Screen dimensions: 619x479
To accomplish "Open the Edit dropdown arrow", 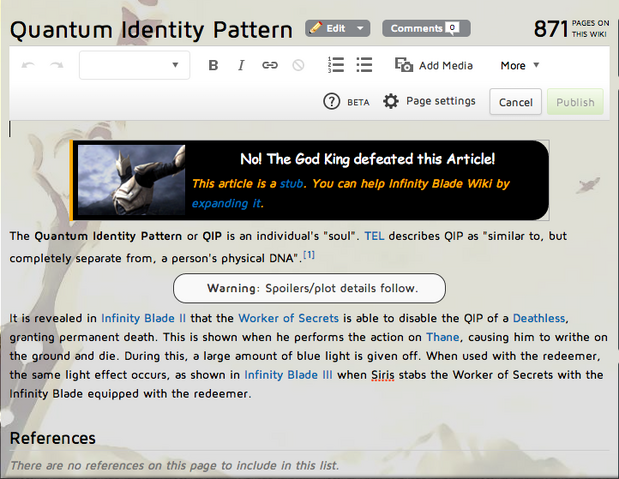I will [360, 28].
